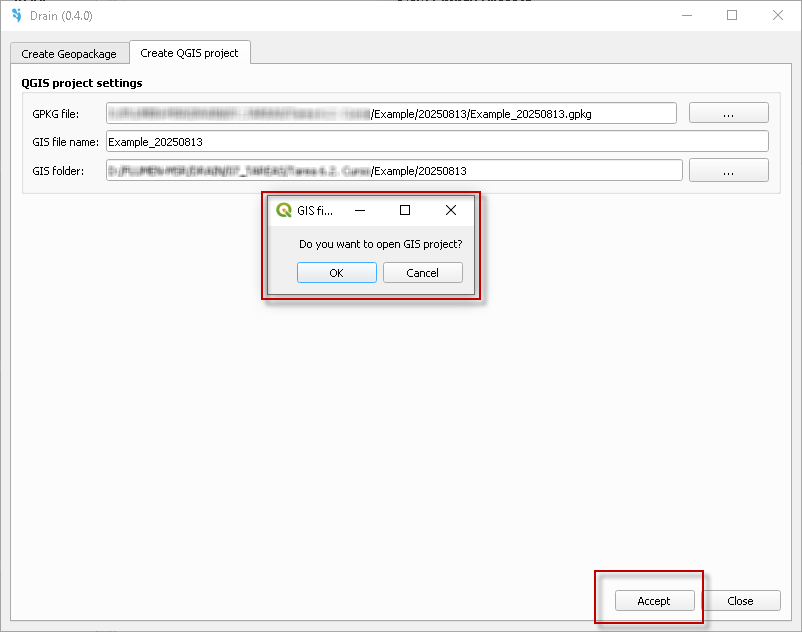The height and width of the screenshot is (632, 802).
Task: Maximize the GIS file dialog
Action: click(405, 210)
